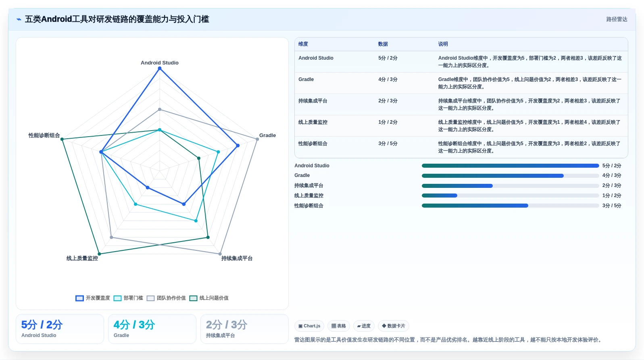The height and width of the screenshot is (360, 644).
Task: Click the 线上质量监控 radar axis label
Action: (x=82, y=258)
